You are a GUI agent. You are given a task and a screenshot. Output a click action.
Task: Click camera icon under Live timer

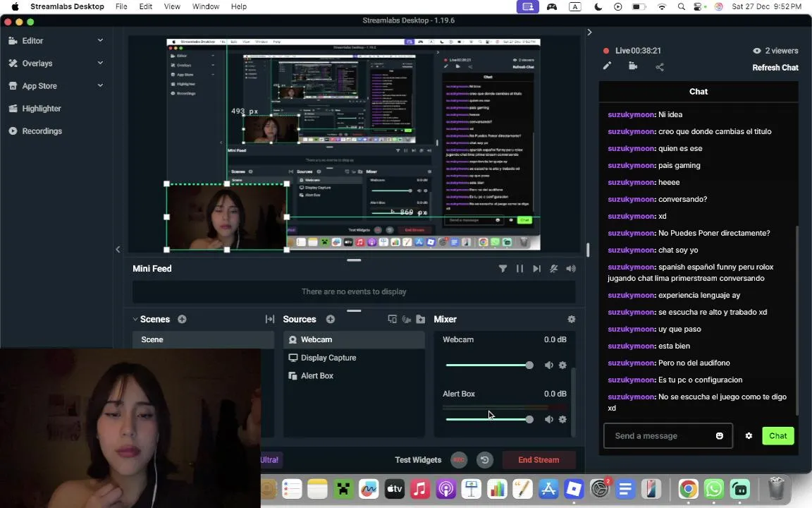pyautogui.click(x=633, y=66)
